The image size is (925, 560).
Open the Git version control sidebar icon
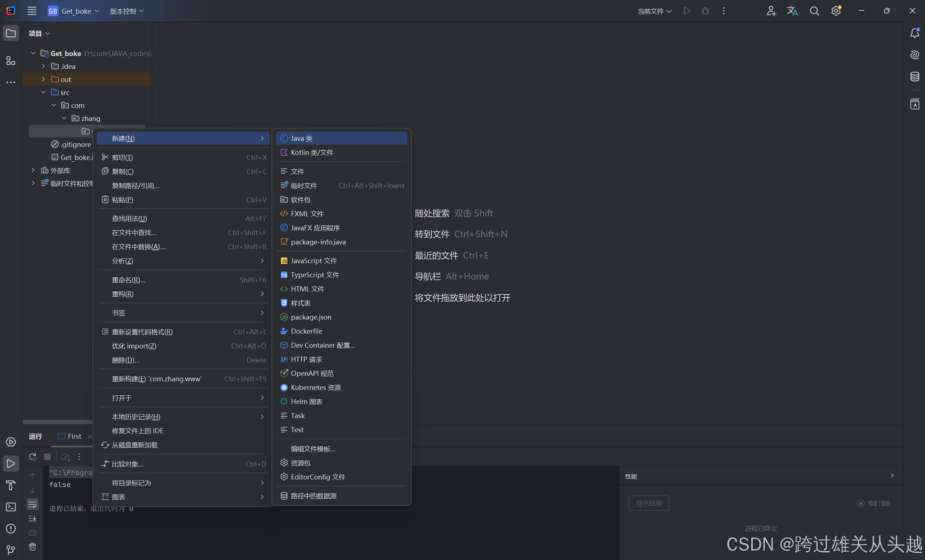(10, 550)
